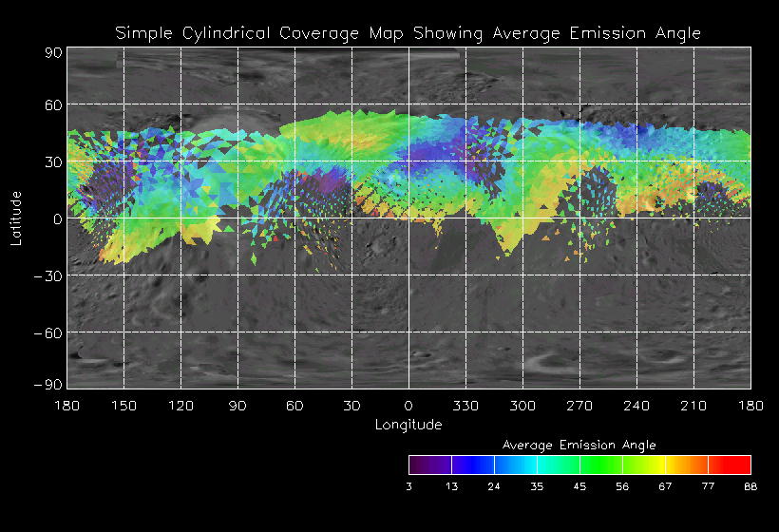Click the map title about Average Emission Angle
The image size is (779, 532).
[408, 33]
